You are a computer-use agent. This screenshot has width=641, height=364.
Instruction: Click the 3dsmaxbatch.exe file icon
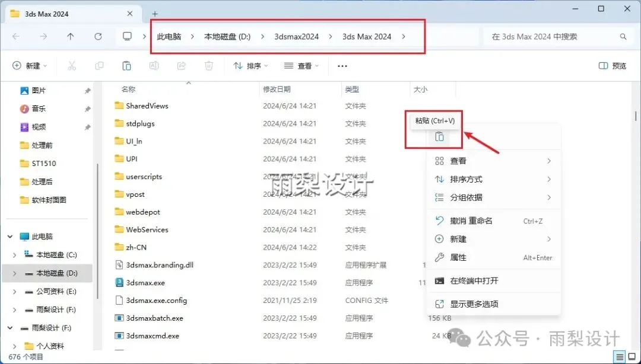click(x=119, y=318)
